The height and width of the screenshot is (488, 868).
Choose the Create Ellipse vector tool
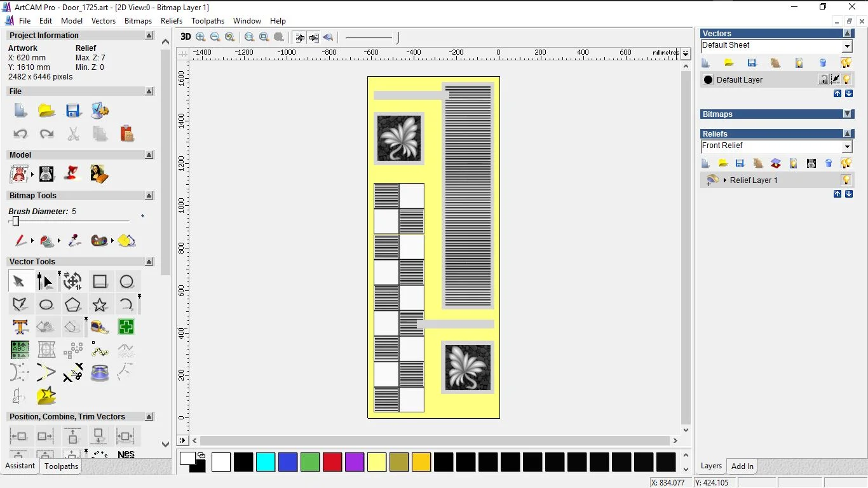(46, 305)
